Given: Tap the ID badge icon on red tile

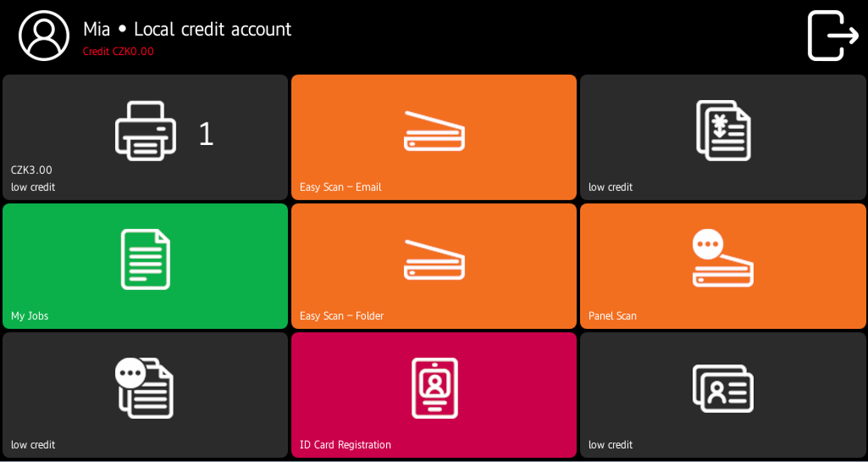Looking at the screenshot, I should pyautogui.click(x=435, y=388).
